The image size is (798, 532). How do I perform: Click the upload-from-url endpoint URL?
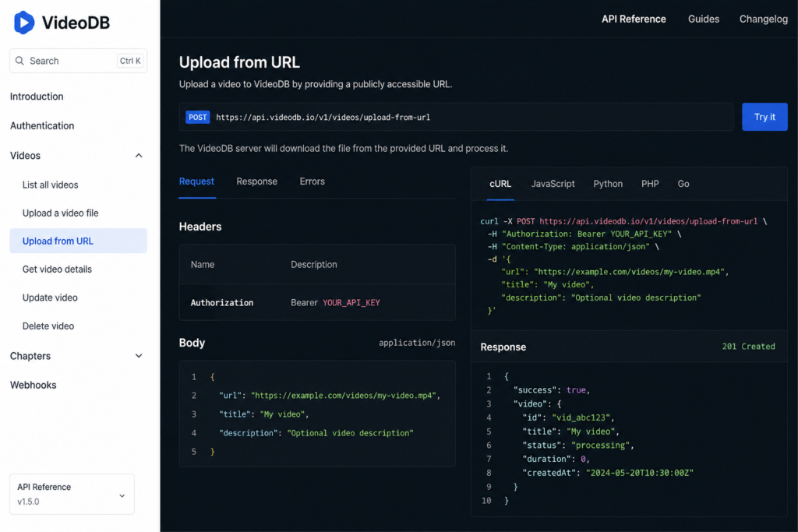point(323,118)
